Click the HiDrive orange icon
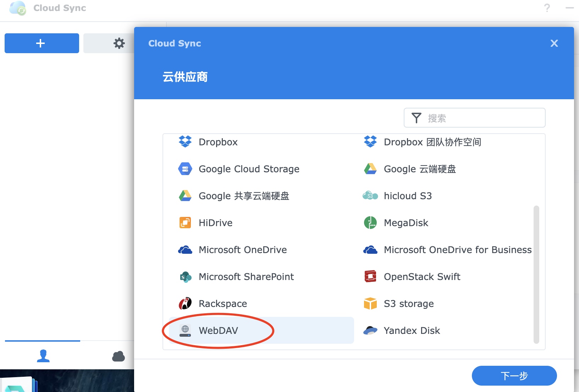This screenshot has height=392, width=579. pyautogui.click(x=185, y=223)
